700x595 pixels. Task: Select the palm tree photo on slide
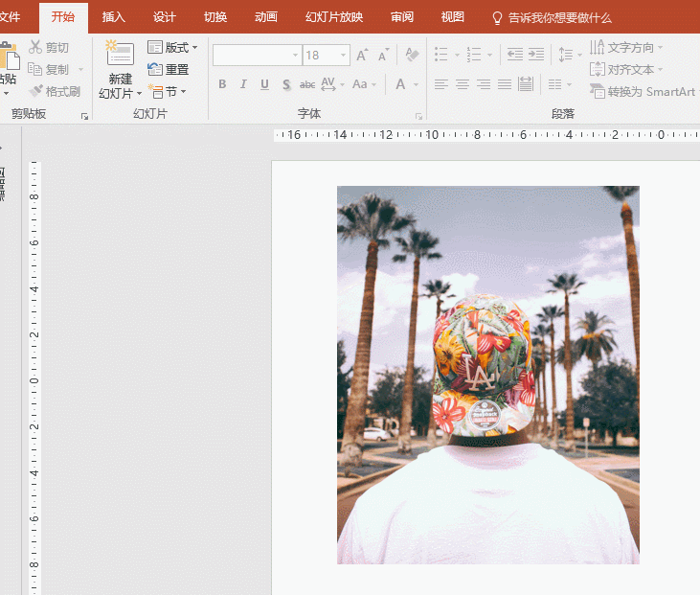pyautogui.click(x=488, y=375)
